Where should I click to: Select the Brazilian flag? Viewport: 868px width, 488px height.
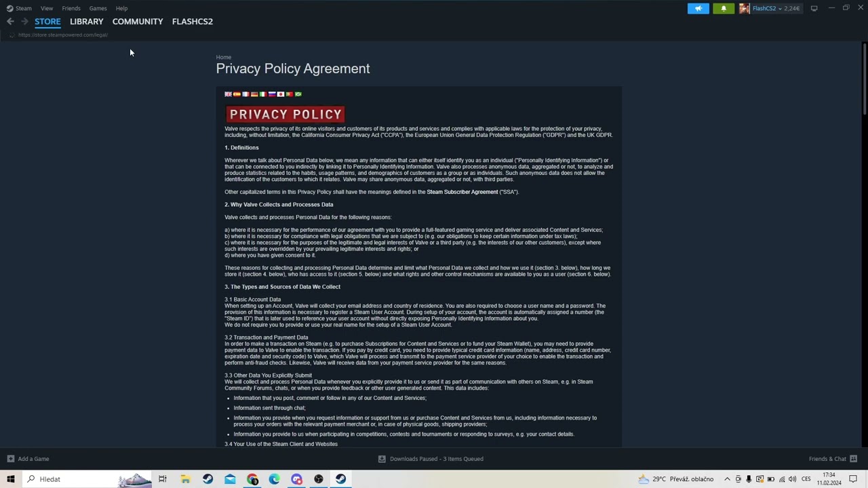[x=298, y=94]
